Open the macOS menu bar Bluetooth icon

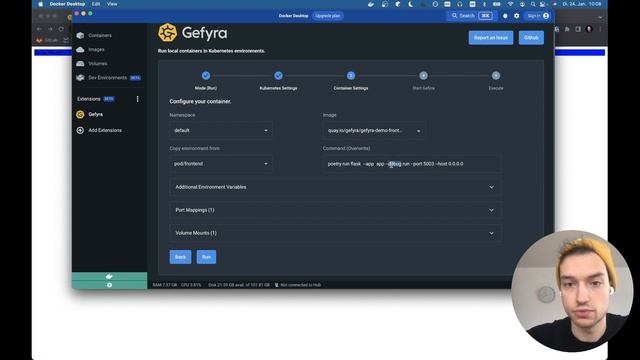pyautogui.click(x=484, y=4)
